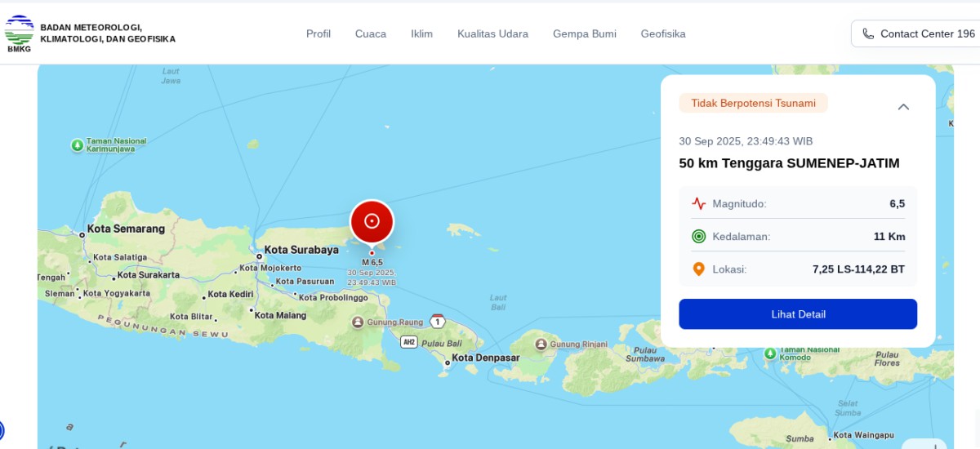Click the Contact Center 196 button

[918, 33]
